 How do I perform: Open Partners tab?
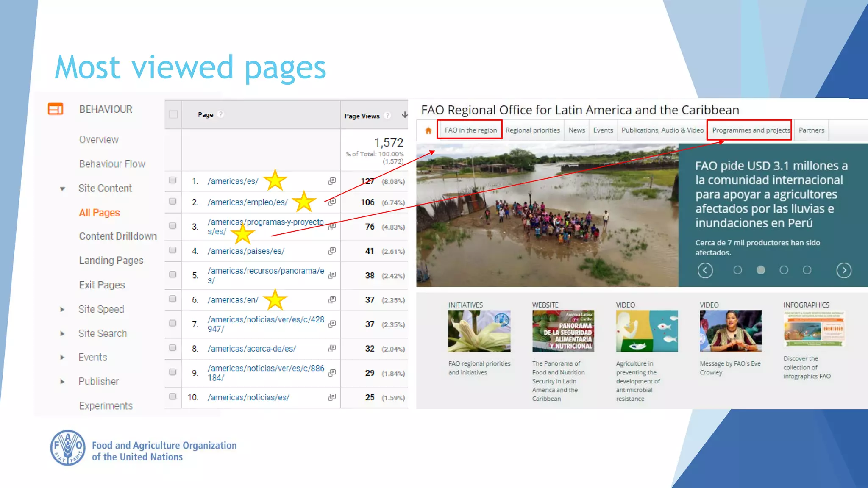[x=811, y=130]
